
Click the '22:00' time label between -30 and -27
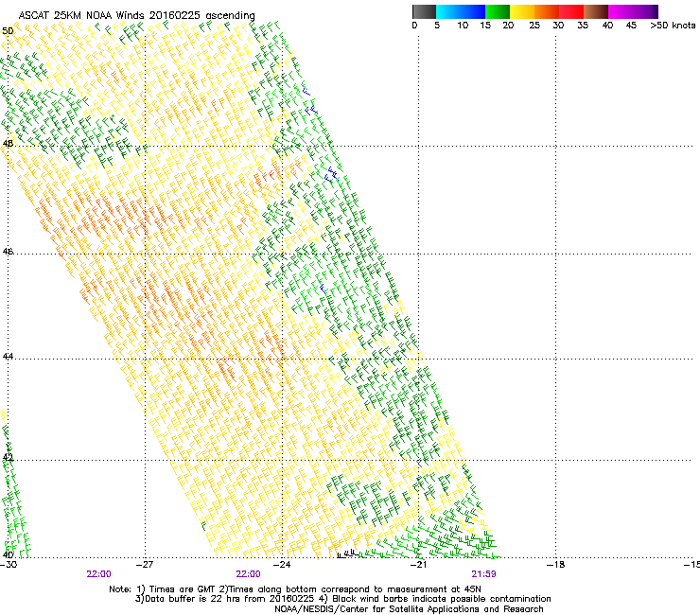(98, 574)
